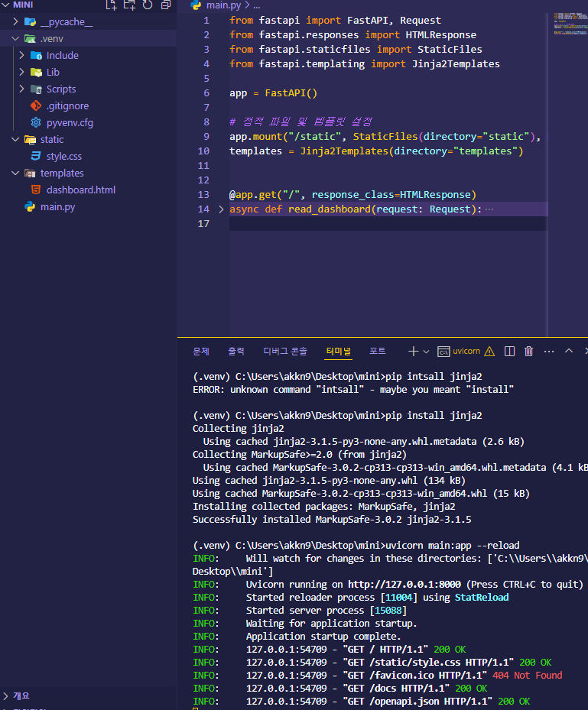
Task: Click the Lib folder icon
Action: [x=36, y=72]
